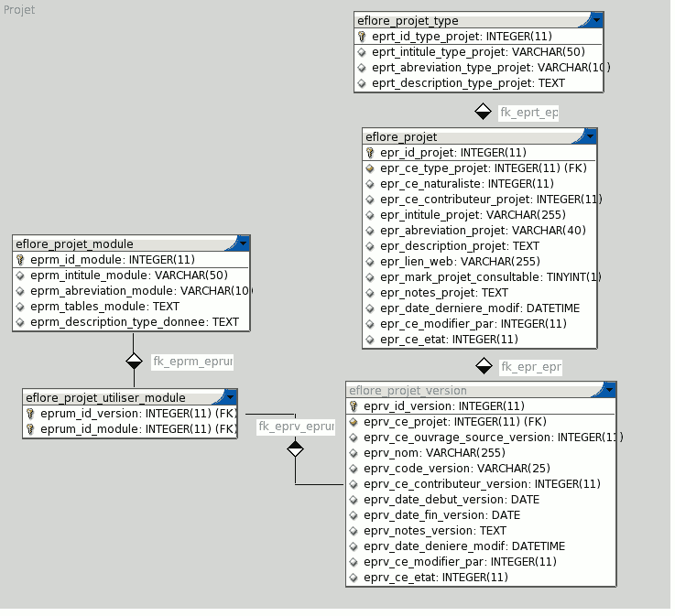Click the relation diamond below fk_eprv_eprum label
The image size is (675, 616).
tap(295, 448)
